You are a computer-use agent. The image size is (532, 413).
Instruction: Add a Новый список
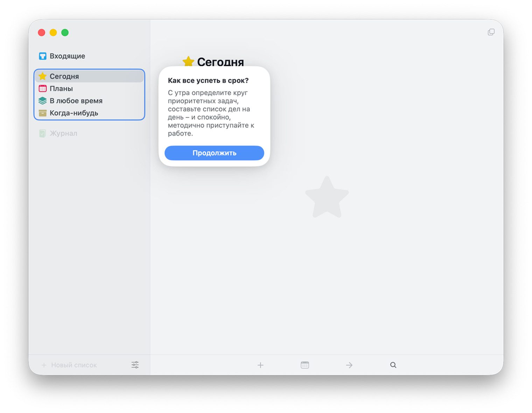click(69, 365)
